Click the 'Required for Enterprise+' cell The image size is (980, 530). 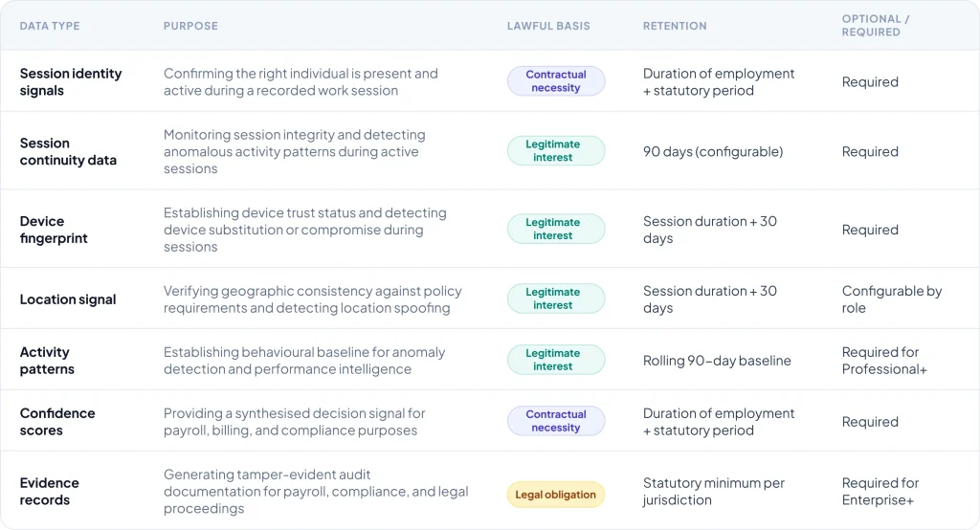click(x=880, y=492)
